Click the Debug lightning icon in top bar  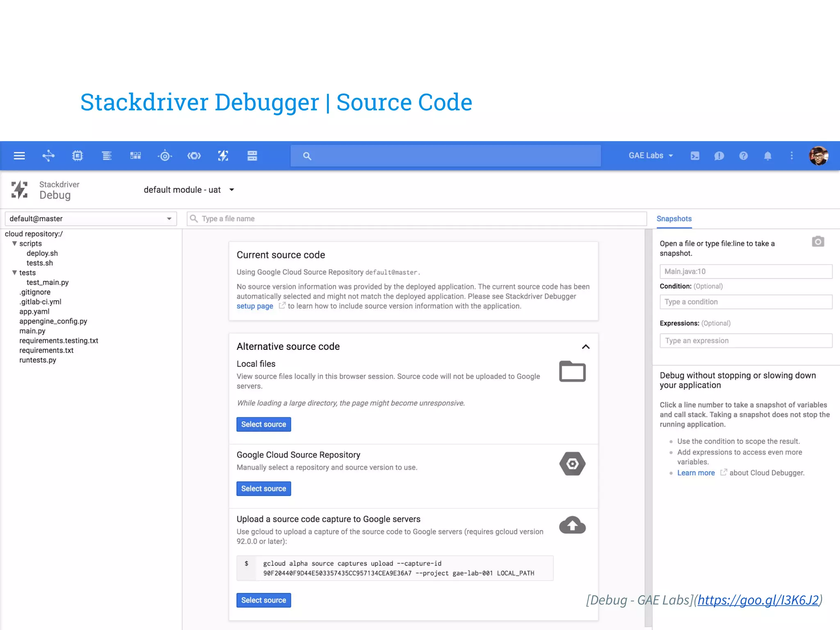223,156
